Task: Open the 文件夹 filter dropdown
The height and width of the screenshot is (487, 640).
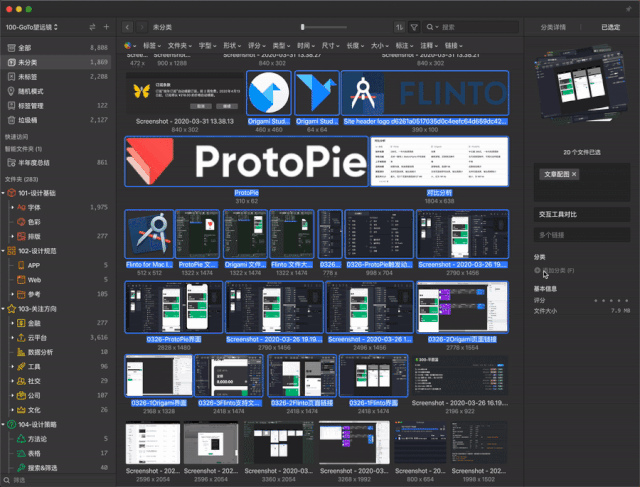Action: [x=180, y=46]
